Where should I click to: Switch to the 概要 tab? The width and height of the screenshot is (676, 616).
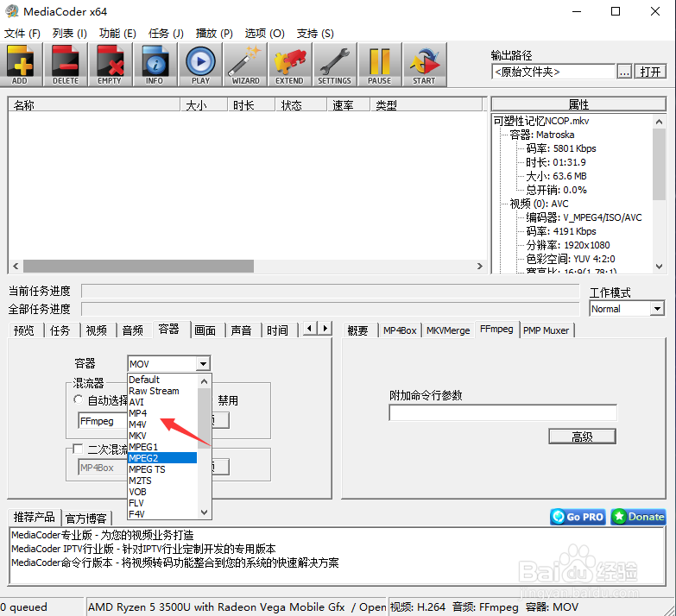357,330
